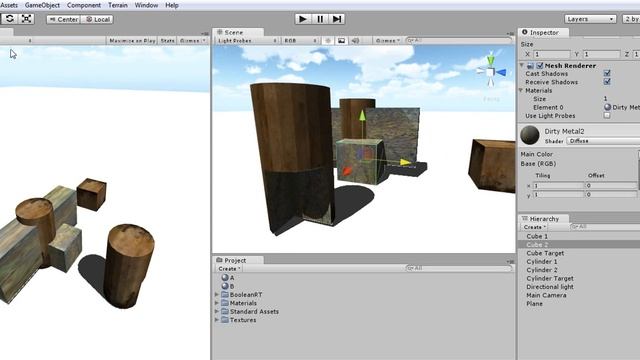Click the red move handle arrow
Image resolution: width=640 pixels, height=360 pixels.
click(x=346, y=171)
